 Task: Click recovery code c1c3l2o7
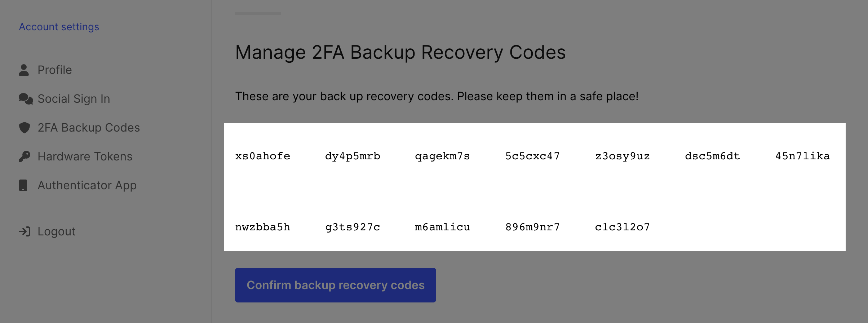click(x=623, y=227)
